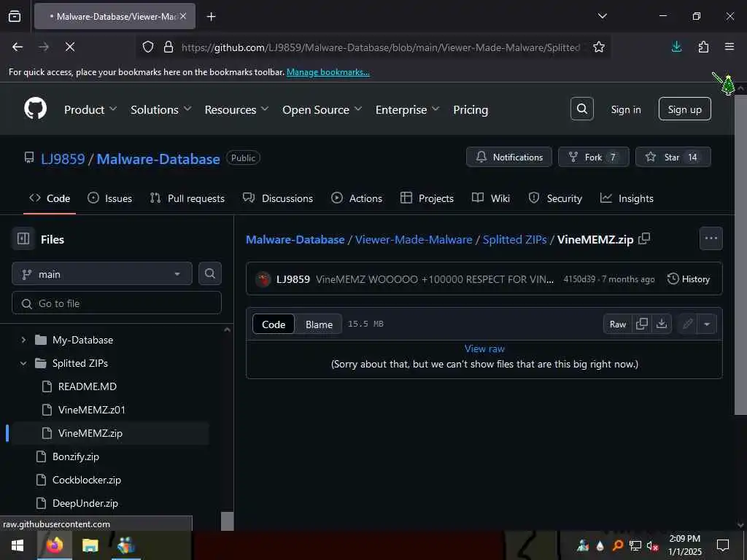Click the network tray icon

[635, 545]
